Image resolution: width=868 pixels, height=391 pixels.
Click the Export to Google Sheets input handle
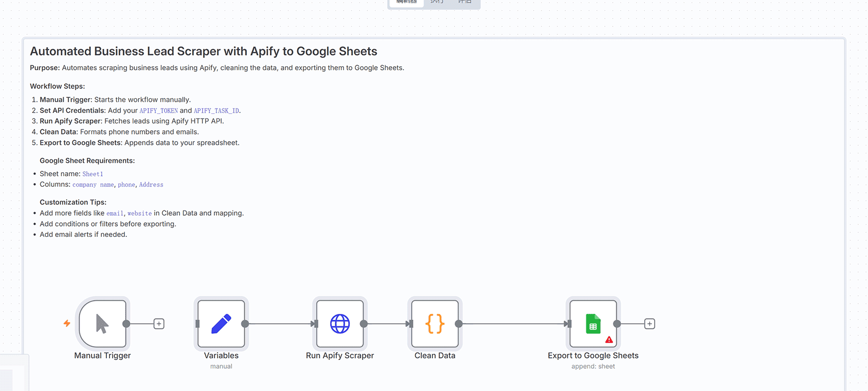pos(569,324)
